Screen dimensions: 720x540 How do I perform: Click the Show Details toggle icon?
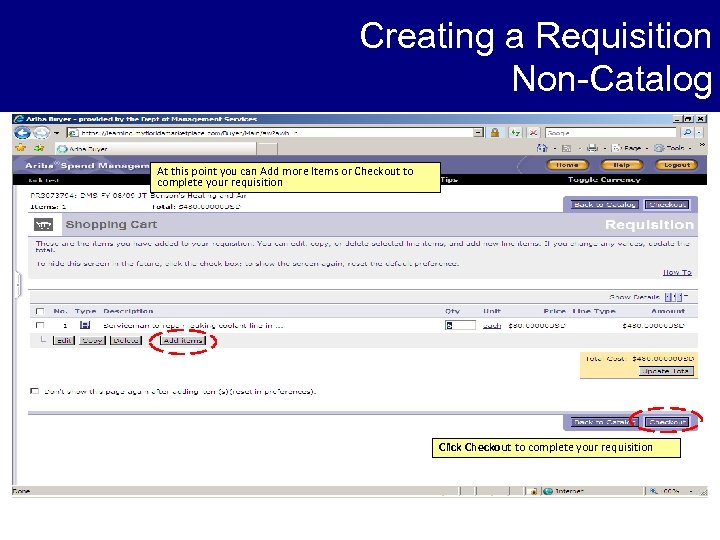tap(673, 297)
